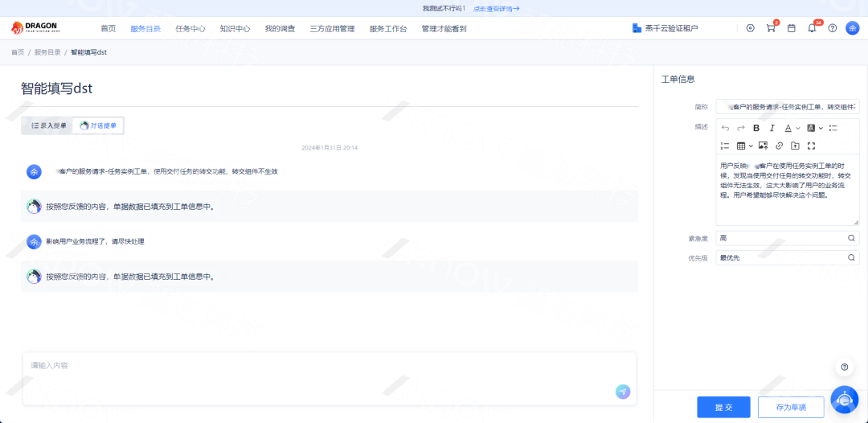Open the 服务工作台 menu item
This screenshot has width=868, height=423.
[388, 29]
